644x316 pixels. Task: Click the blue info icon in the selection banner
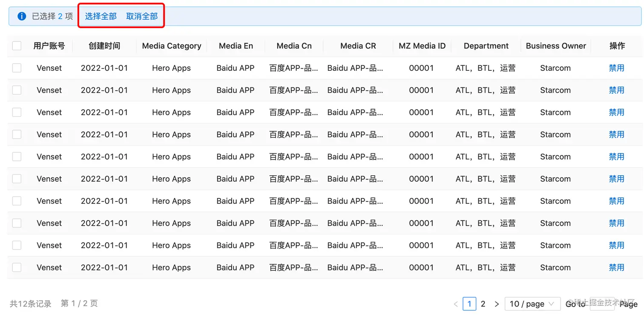pyautogui.click(x=22, y=16)
